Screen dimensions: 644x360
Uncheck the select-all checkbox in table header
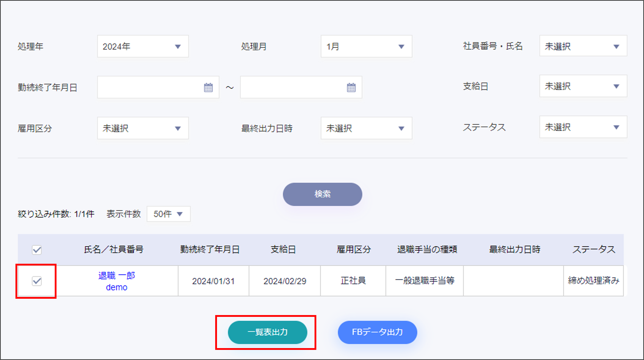(36, 250)
